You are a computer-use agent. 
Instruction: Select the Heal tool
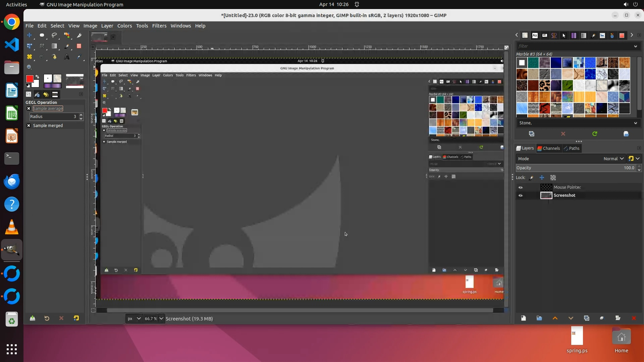(30, 57)
